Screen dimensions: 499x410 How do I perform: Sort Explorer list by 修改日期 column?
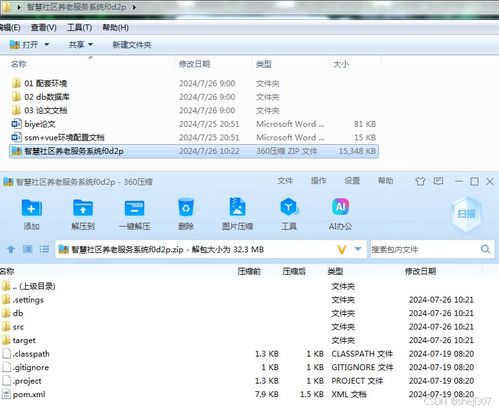(x=194, y=64)
